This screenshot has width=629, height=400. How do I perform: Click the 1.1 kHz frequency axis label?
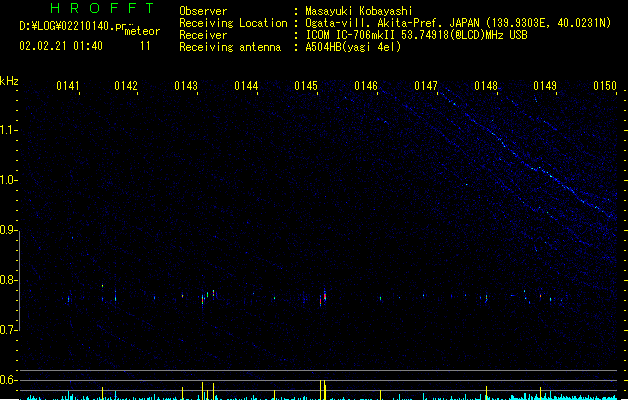[x=7, y=130]
